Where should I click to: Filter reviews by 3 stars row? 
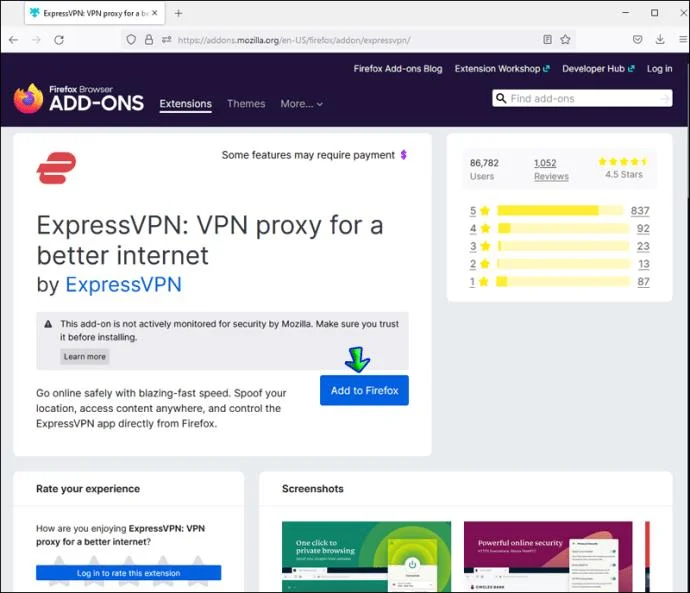click(559, 246)
